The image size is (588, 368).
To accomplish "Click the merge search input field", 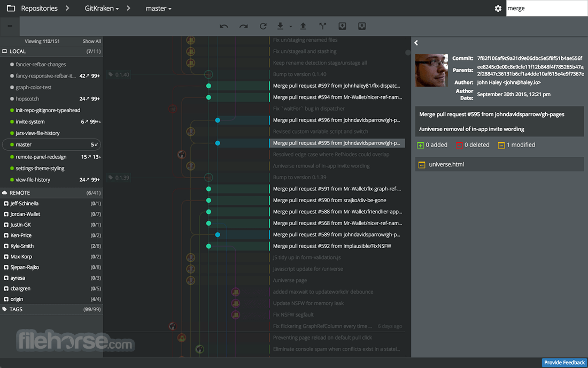I will tap(547, 8).
